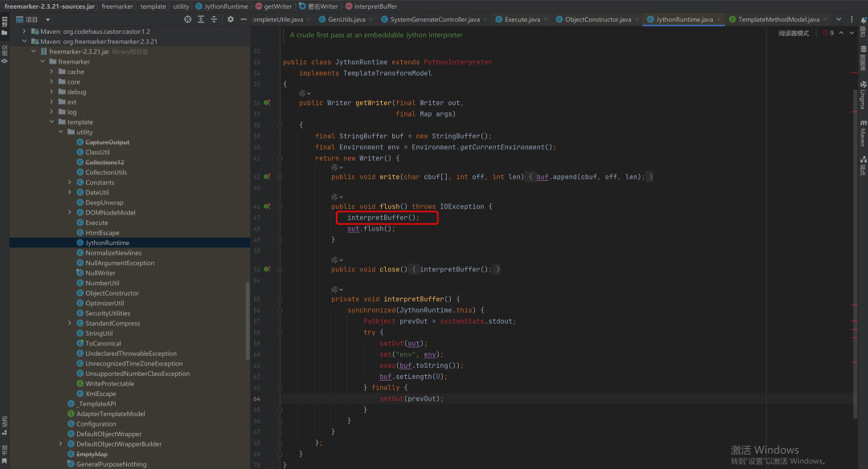Switch to the TemplateMethodModel.java tab
Screen dimensions: 868x469
[x=778, y=19]
